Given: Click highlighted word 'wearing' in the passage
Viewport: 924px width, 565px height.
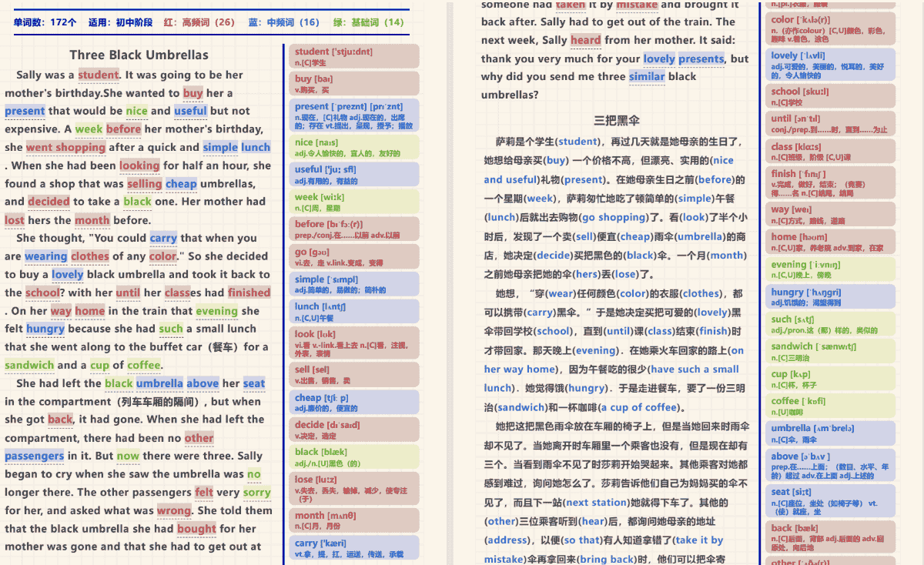Looking at the screenshot, I should point(45,256).
